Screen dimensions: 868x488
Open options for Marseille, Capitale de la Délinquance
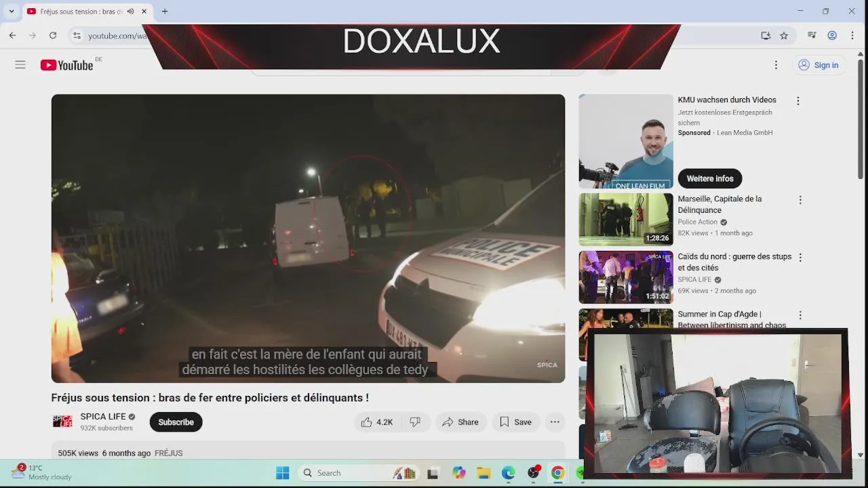(800, 200)
